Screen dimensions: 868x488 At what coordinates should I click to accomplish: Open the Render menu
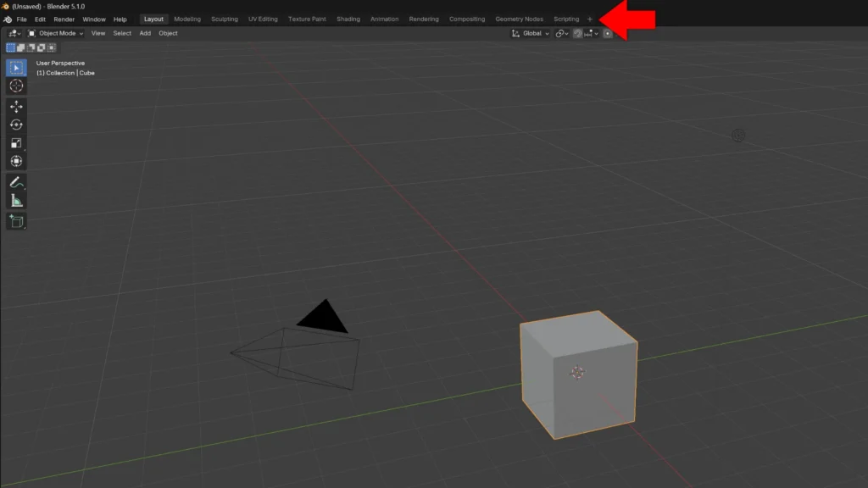pyautogui.click(x=64, y=19)
